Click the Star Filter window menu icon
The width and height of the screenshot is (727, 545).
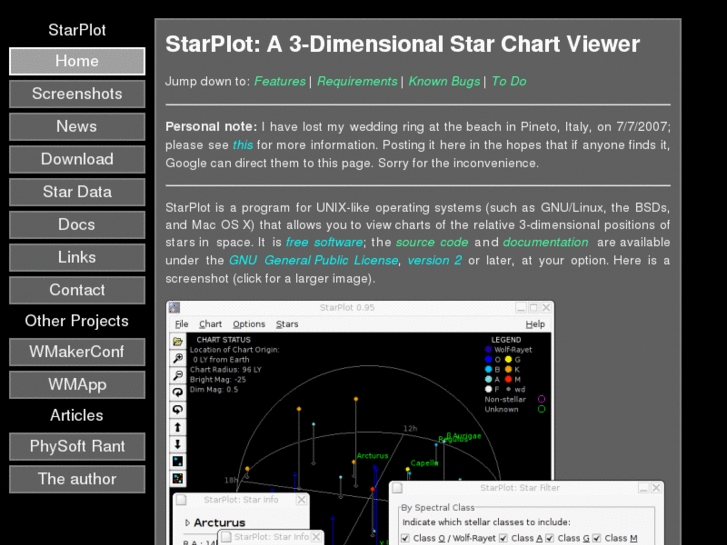tap(397, 488)
